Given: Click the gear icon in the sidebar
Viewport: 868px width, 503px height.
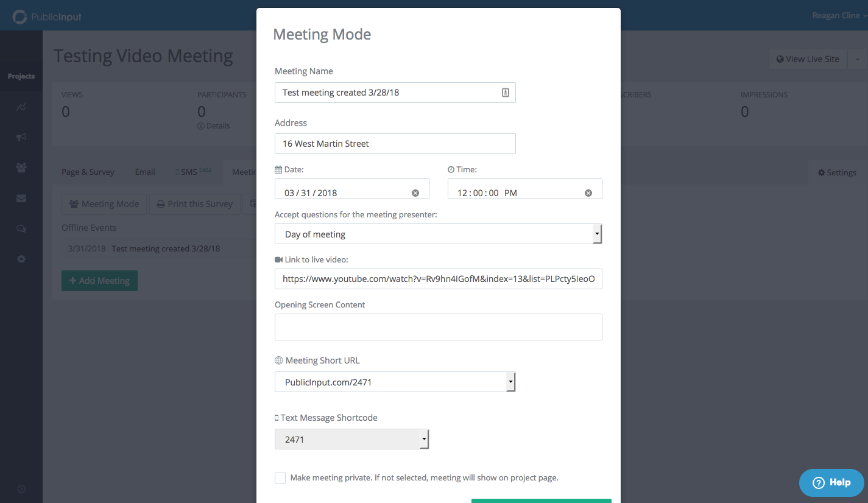Looking at the screenshot, I should [x=21, y=259].
